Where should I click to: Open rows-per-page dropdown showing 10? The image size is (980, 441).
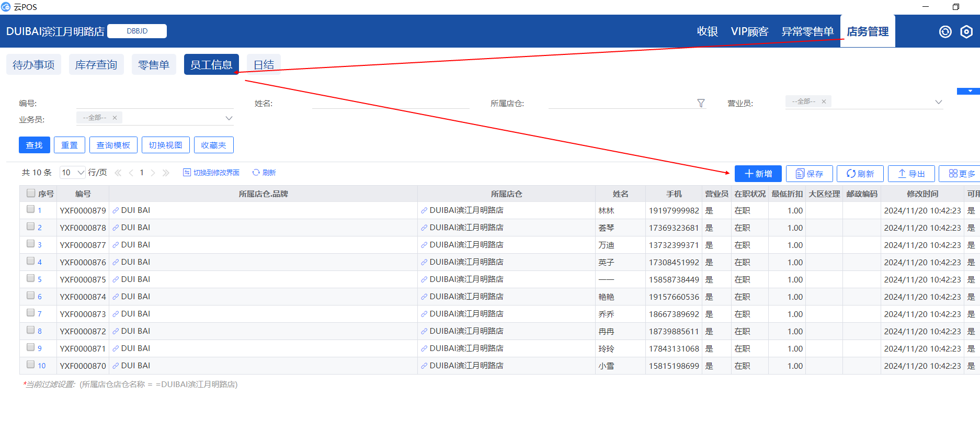73,173
